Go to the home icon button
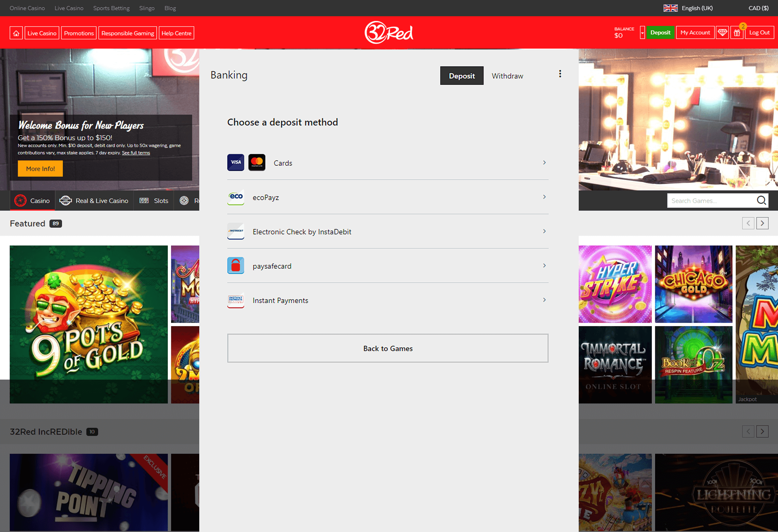The image size is (778, 532). point(16,33)
